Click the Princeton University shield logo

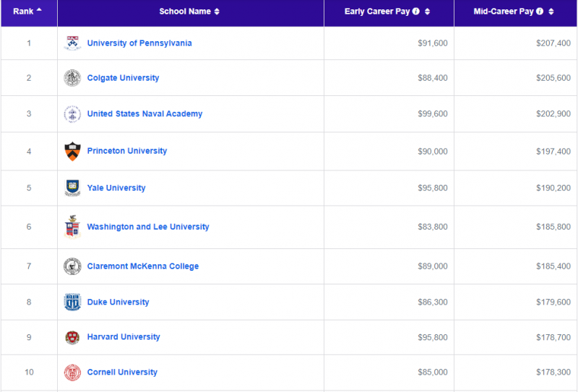[73, 151]
